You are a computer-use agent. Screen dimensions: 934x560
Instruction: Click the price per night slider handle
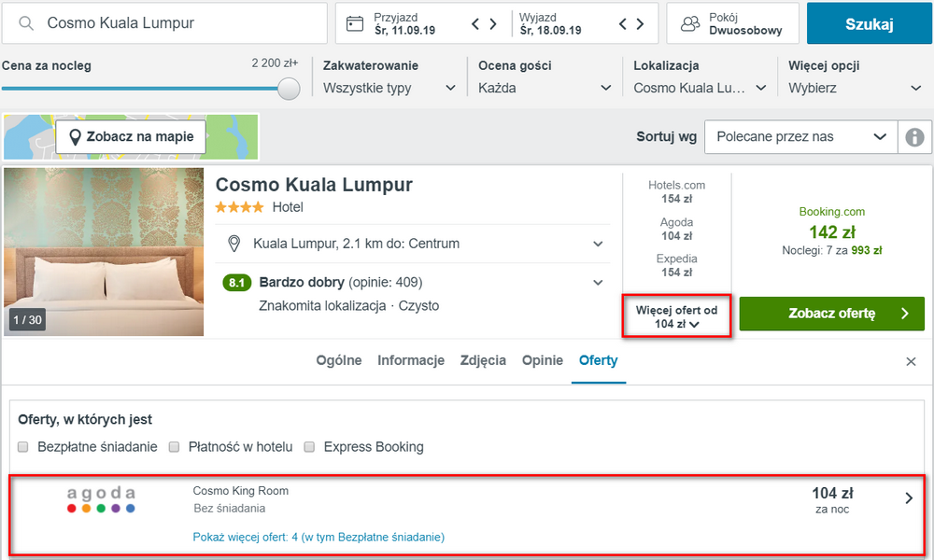click(289, 89)
